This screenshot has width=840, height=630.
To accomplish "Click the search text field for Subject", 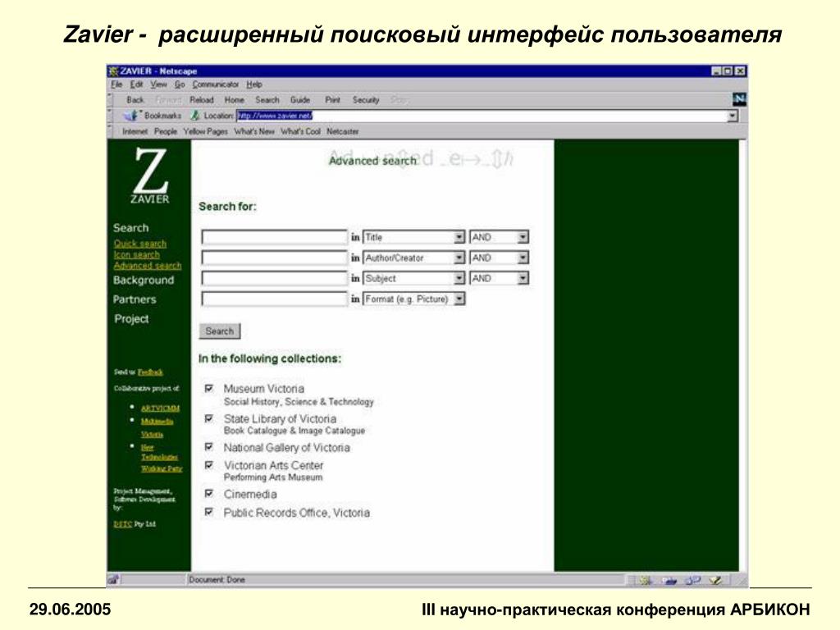I will 275,278.
